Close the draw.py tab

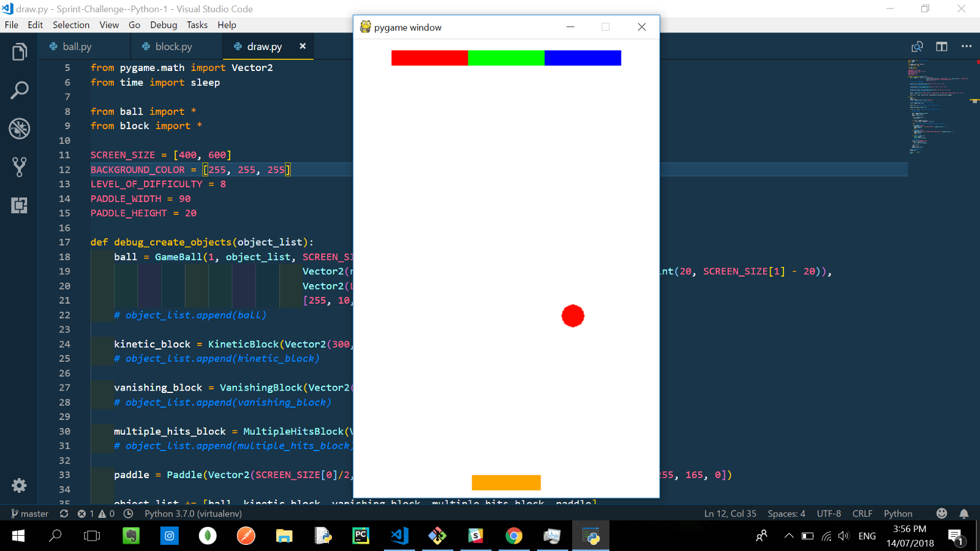pyautogui.click(x=303, y=46)
